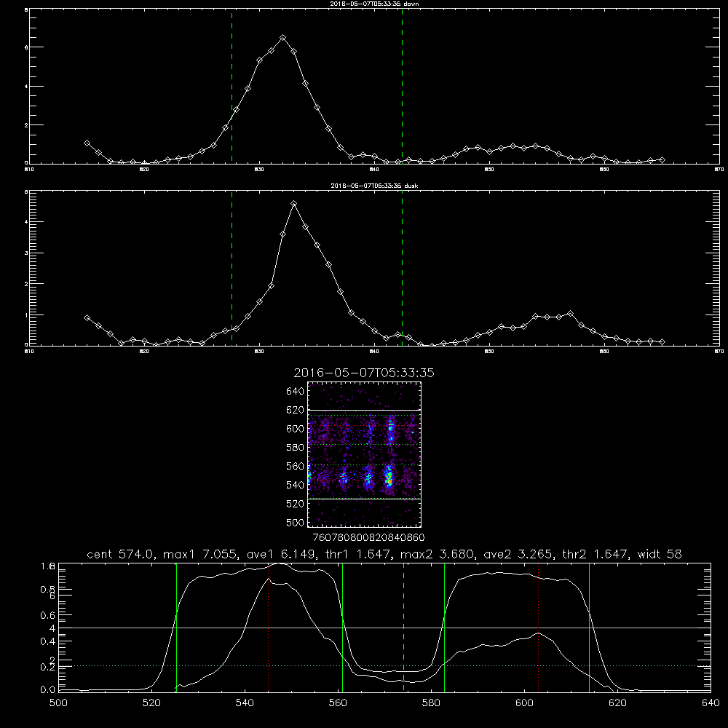Click the 830 tick label under the dusk plot
This screenshot has height=728, width=728.
tap(259, 352)
